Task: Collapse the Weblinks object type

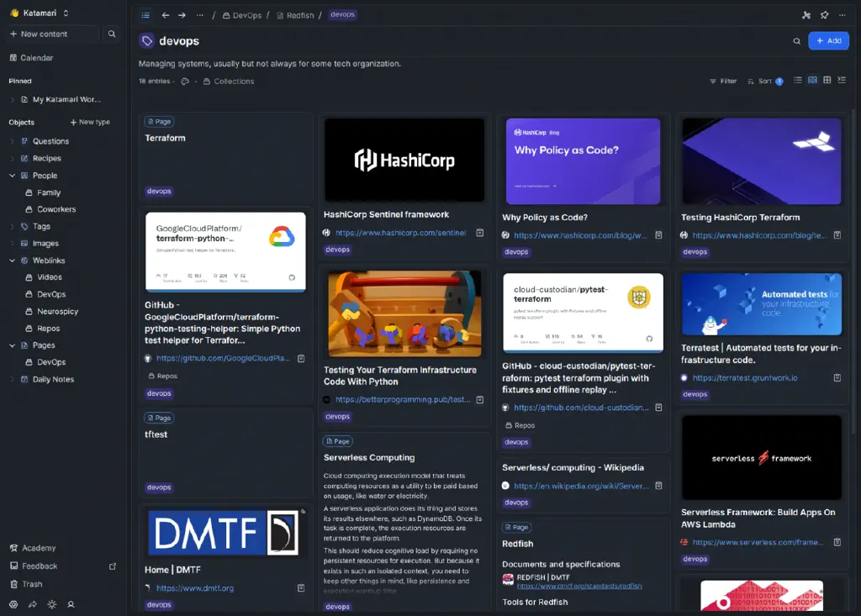Action: click(x=12, y=261)
